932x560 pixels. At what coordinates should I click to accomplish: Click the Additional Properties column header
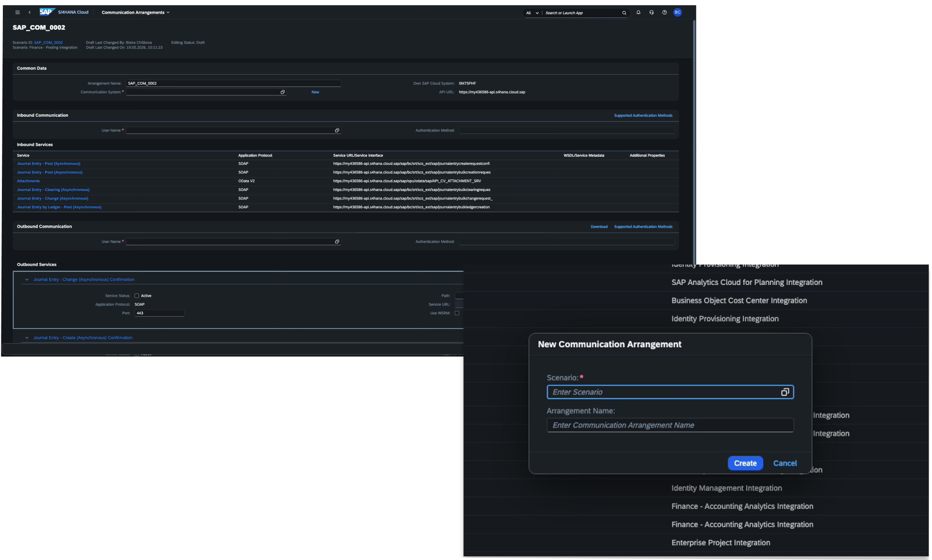[x=647, y=155]
